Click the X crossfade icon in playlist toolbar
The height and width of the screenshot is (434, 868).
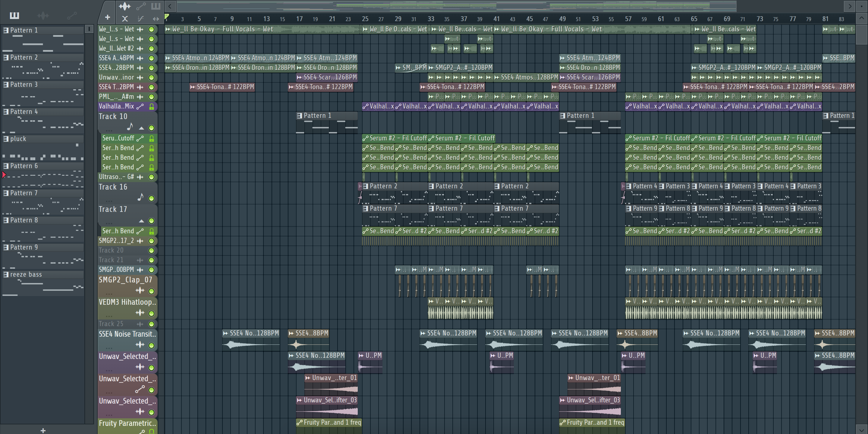pyautogui.click(x=125, y=19)
